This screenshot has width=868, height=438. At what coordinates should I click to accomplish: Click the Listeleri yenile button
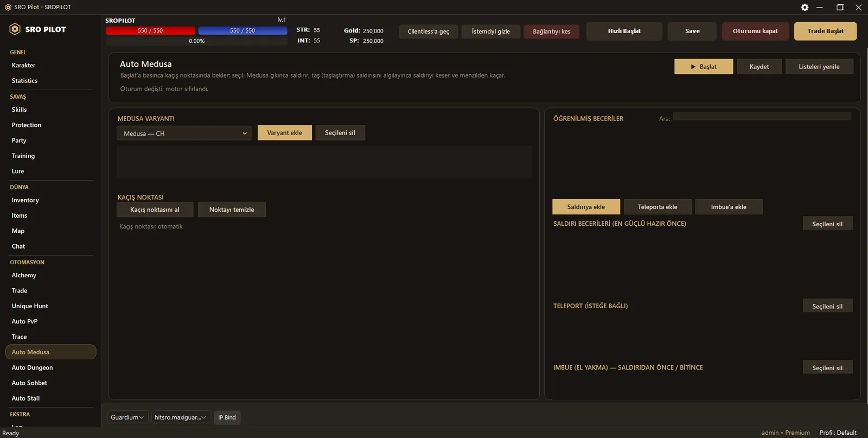point(819,67)
